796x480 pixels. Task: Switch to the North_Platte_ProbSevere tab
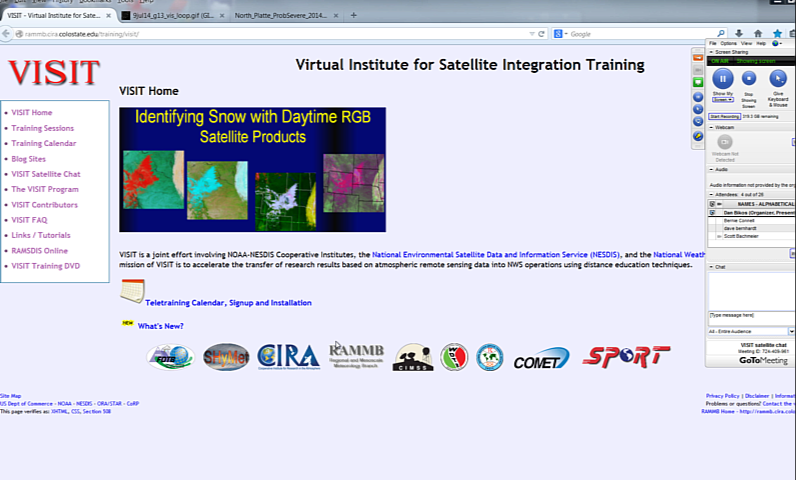click(x=279, y=15)
